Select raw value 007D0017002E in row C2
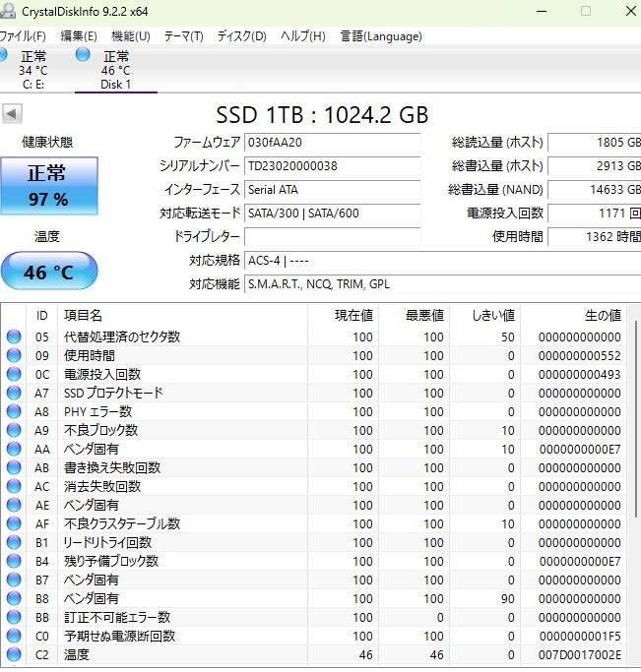Image resolution: width=641 pixels, height=672 pixels. (x=580, y=655)
